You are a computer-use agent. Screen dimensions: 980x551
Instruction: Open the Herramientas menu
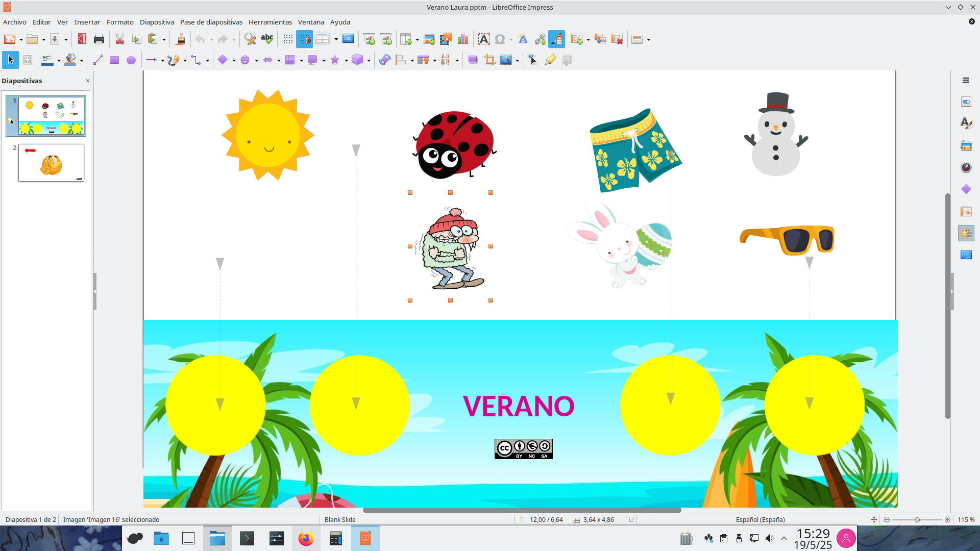pos(270,22)
